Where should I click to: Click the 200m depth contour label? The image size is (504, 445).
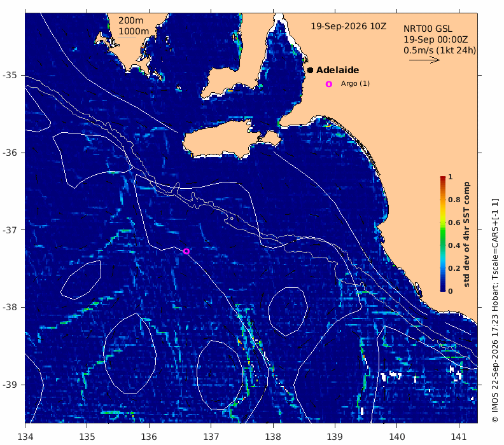pyautogui.click(x=131, y=20)
